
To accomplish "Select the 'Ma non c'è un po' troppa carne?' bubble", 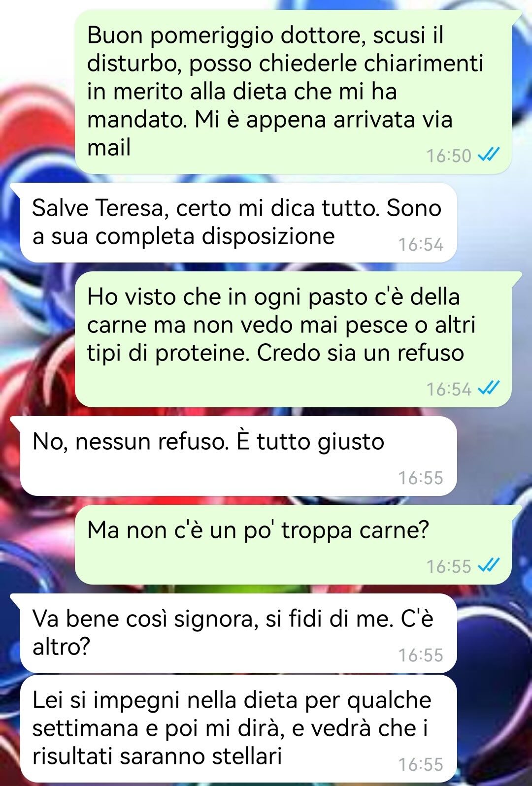I will point(293,545).
